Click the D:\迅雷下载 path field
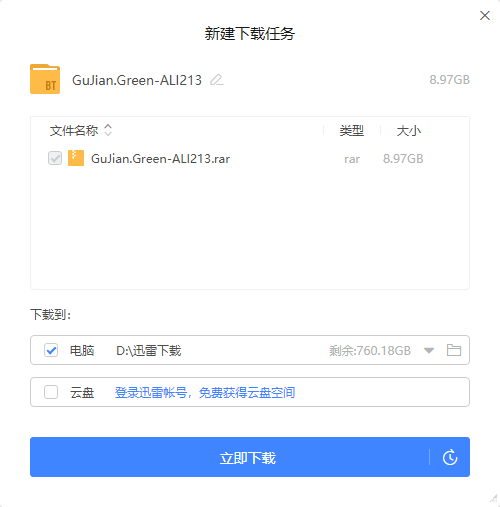This screenshot has width=500, height=507. [149, 351]
